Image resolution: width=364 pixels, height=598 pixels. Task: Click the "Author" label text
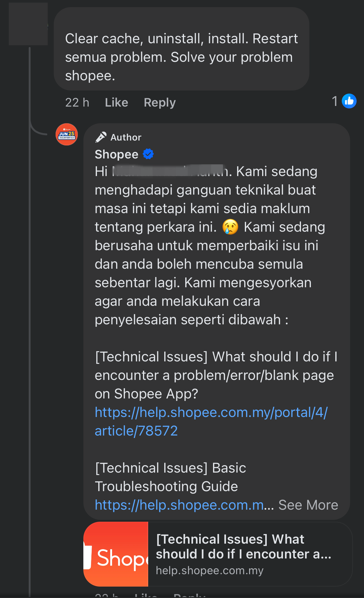tap(126, 137)
